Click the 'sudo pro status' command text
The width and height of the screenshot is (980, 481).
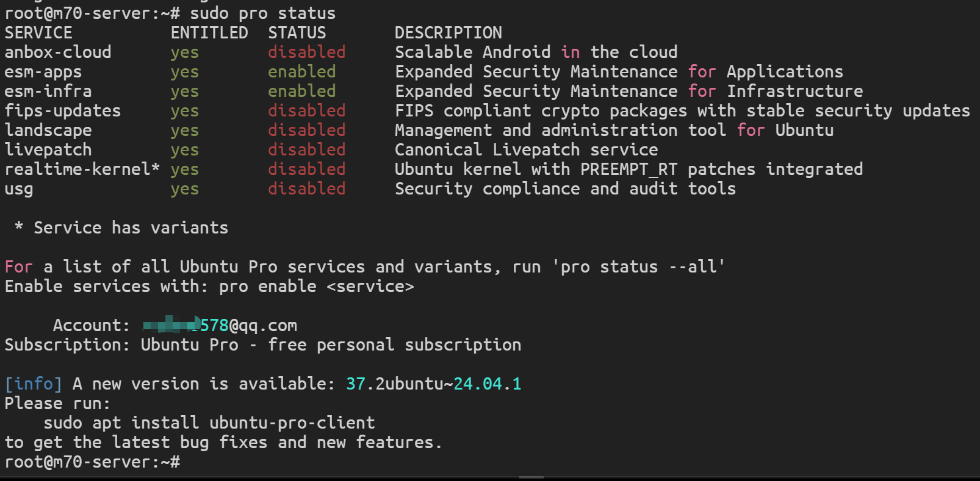click(263, 13)
